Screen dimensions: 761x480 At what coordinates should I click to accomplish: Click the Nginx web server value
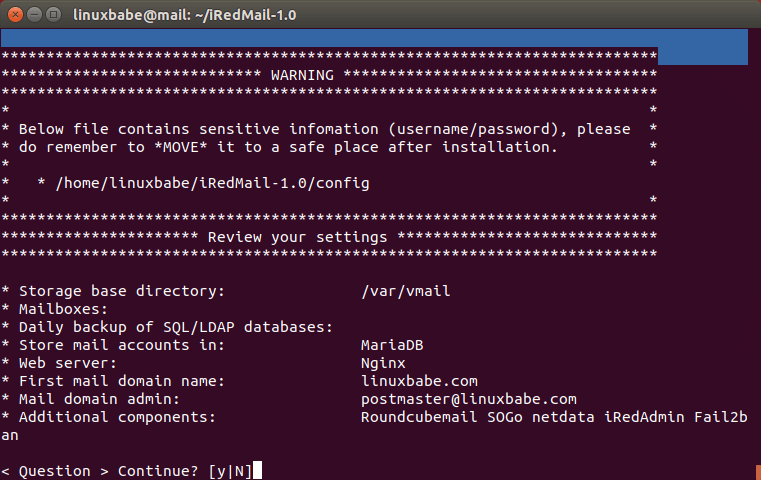click(x=384, y=363)
